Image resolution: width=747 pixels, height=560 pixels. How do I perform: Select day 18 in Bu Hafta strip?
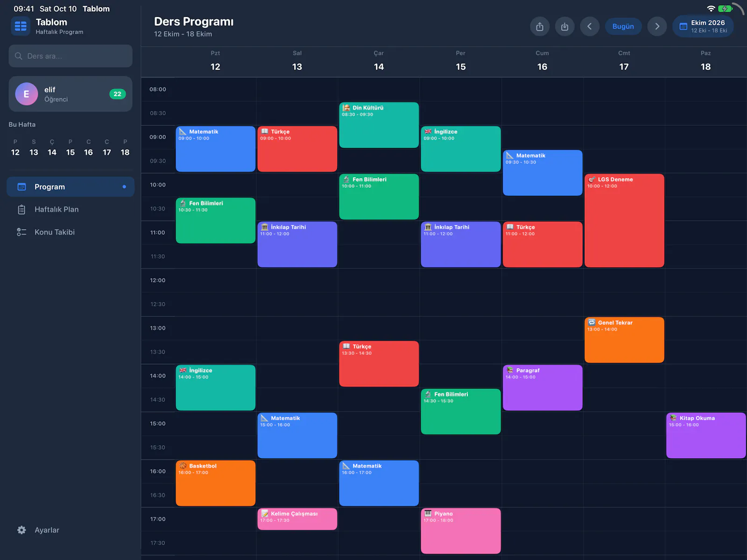(x=125, y=147)
